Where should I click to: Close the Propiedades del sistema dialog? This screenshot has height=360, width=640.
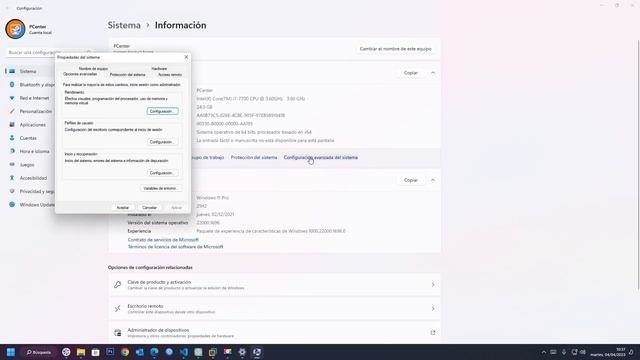(186, 57)
